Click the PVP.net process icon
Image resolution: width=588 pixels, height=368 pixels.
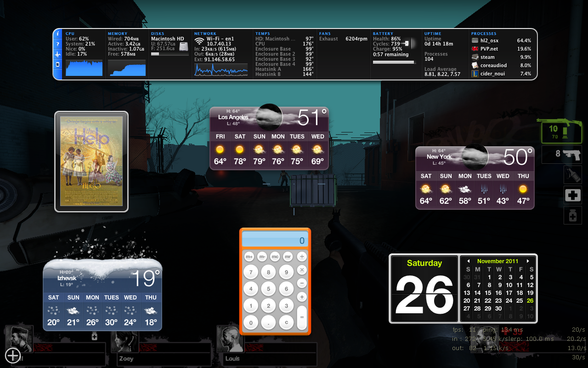click(475, 49)
